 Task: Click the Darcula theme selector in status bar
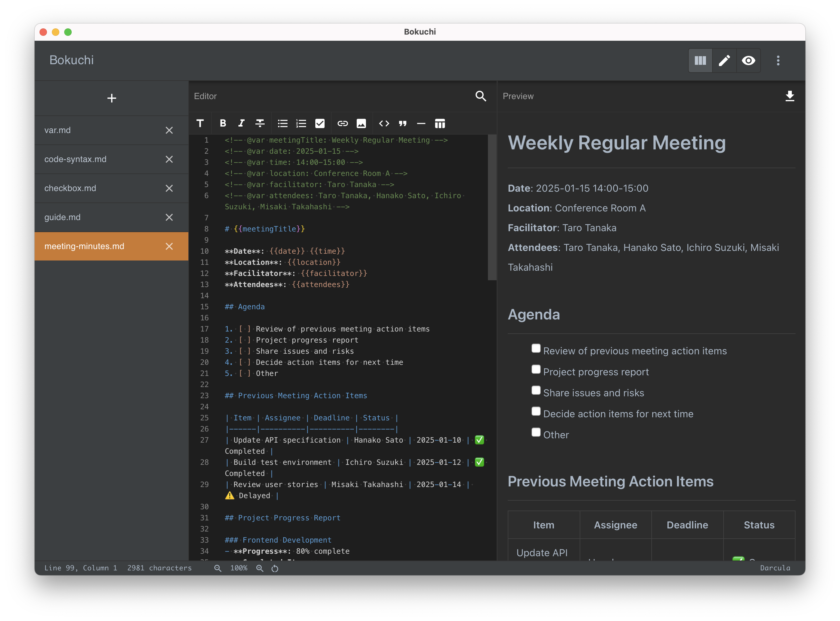coord(775,568)
